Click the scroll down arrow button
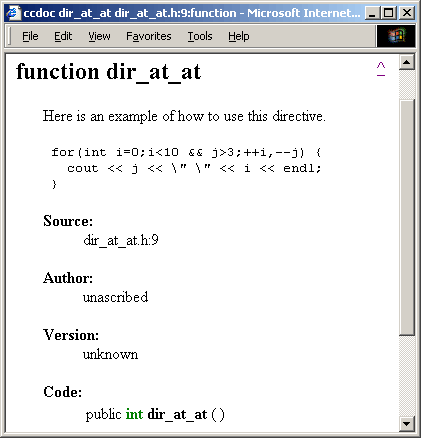 [407, 424]
